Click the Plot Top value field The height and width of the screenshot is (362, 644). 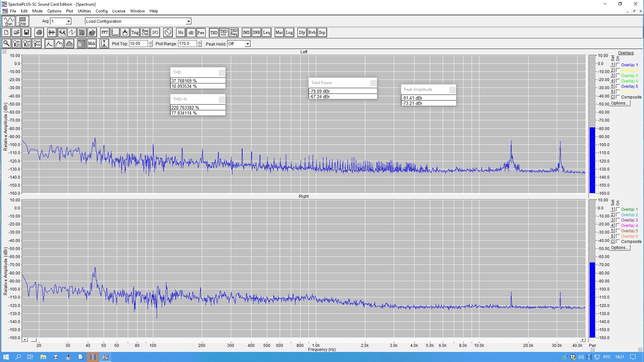138,44
